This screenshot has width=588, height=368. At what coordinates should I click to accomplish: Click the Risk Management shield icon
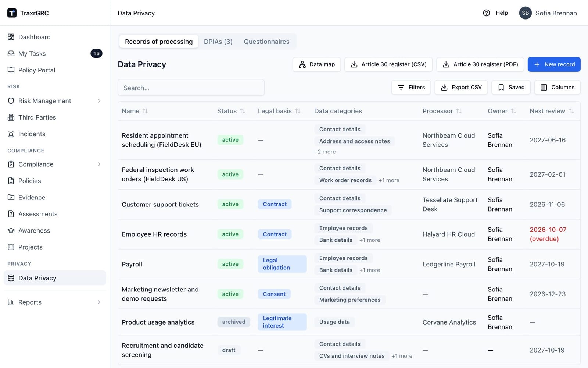click(11, 101)
